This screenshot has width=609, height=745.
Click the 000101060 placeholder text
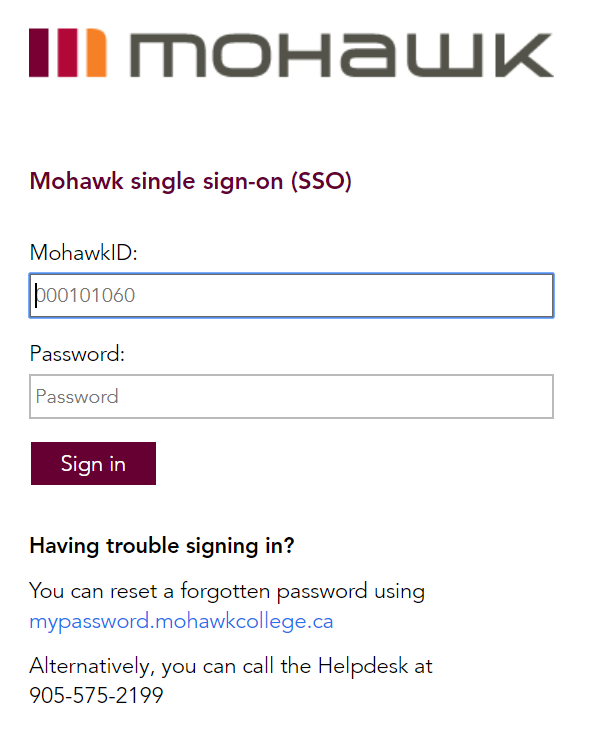(86, 296)
